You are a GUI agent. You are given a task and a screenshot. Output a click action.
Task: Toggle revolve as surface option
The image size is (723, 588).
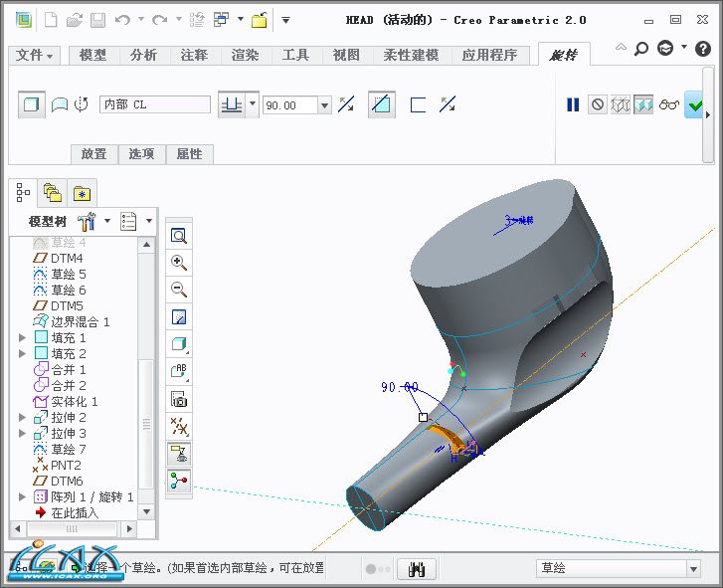60,104
